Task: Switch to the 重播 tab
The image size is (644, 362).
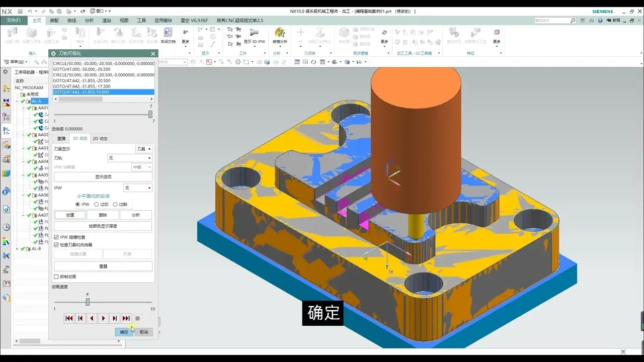Action: pos(61,139)
